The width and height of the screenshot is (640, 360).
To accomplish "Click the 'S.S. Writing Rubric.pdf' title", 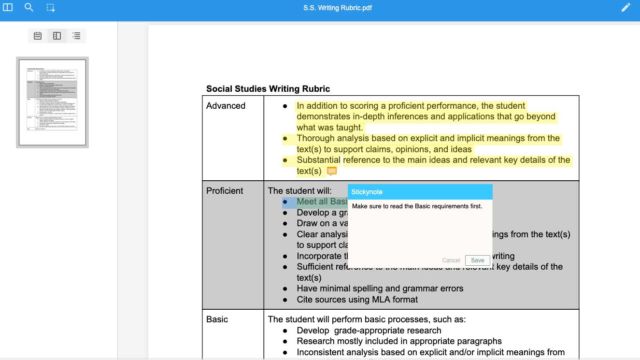I will pos(337,8).
